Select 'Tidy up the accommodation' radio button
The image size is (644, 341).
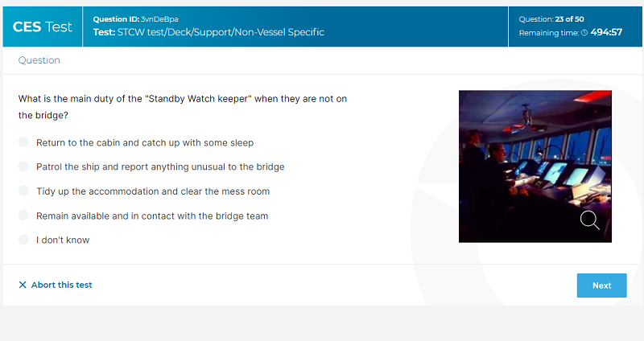tap(23, 191)
